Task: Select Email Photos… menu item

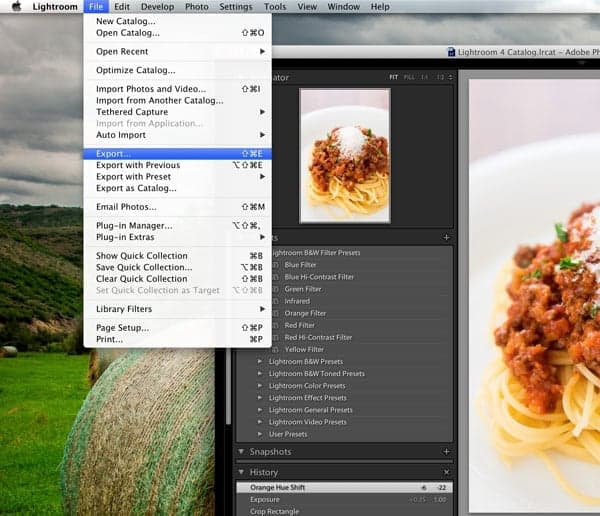Action: pos(178,207)
